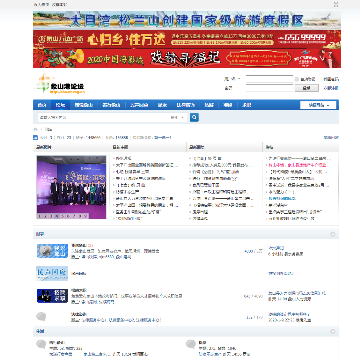Click the link to the right of the auto-login checkbox

[331, 79]
